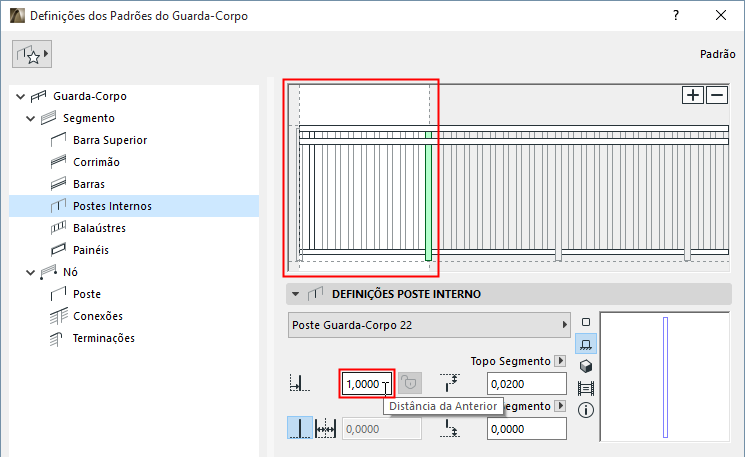Collapse the Nó tree node
This screenshot has width=745, height=457.
[x=30, y=273]
